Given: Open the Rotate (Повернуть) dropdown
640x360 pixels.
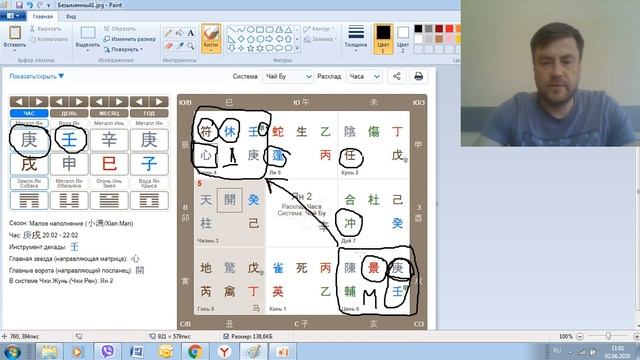Looking at the screenshot, I should pyautogui.click(x=123, y=49).
